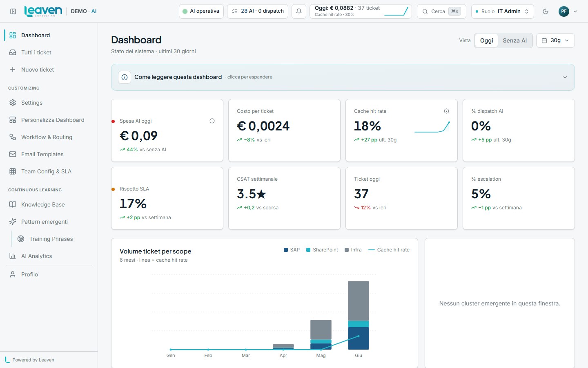This screenshot has width=588, height=368.
Task: Click the Pattern emergenti sparkle icon
Action: 13,222
